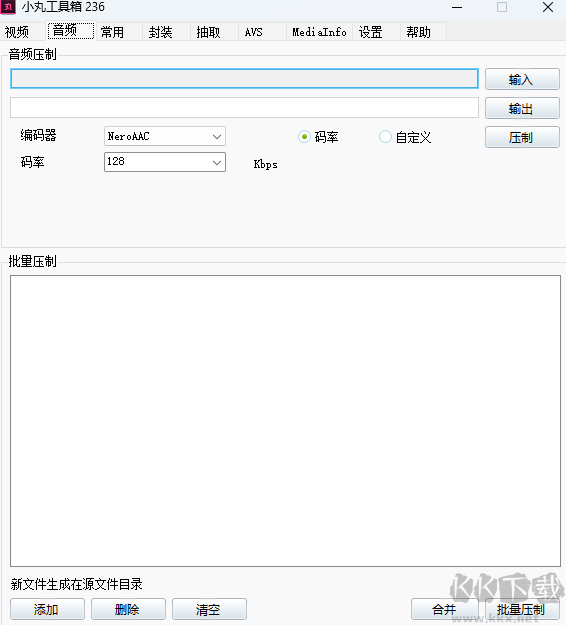The image size is (566, 625).
Task: Click the 批量压制 button
Action: tap(522, 609)
